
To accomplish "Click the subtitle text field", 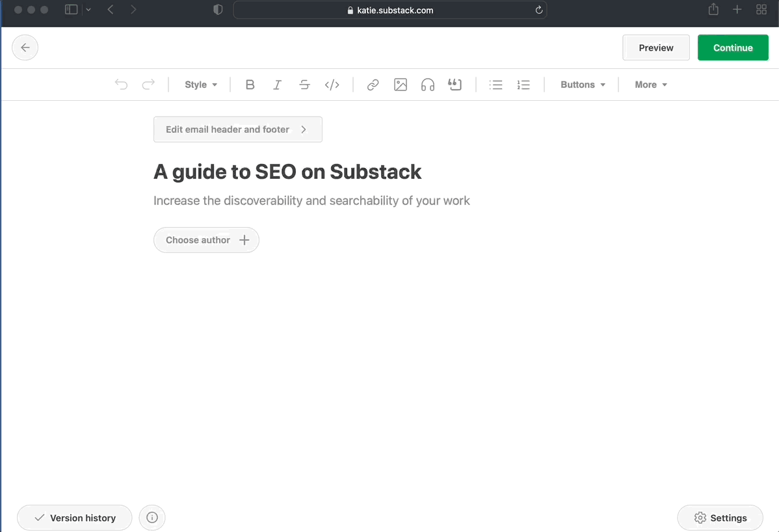I will [311, 201].
